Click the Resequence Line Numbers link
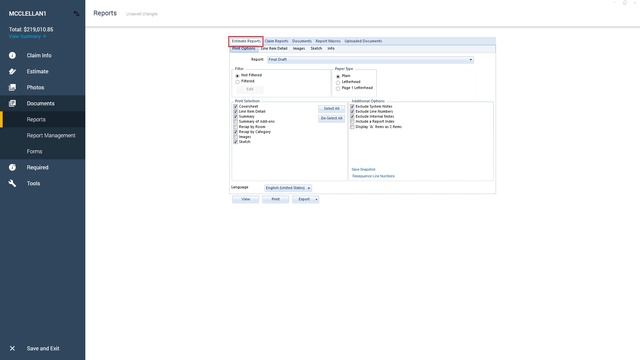Viewport: 640px width, 360px height. (x=373, y=176)
